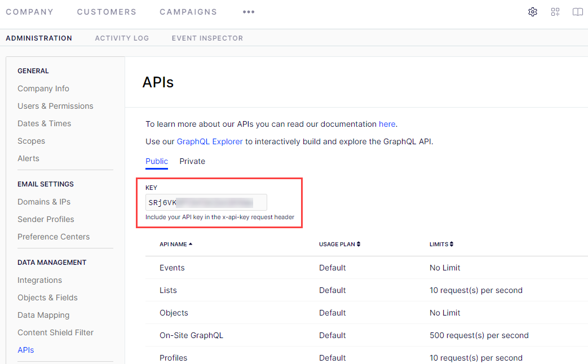The width and height of the screenshot is (588, 364).
Task: Sort by API Name column arrow
Action: (191, 244)
